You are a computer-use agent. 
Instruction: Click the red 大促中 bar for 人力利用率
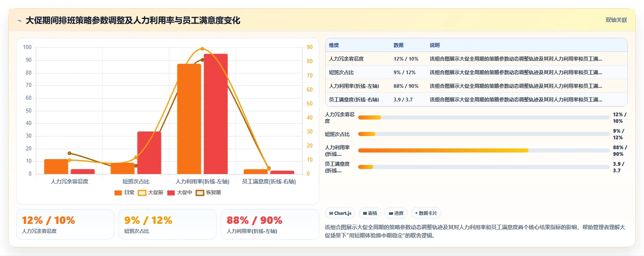(x=216, y=114)
